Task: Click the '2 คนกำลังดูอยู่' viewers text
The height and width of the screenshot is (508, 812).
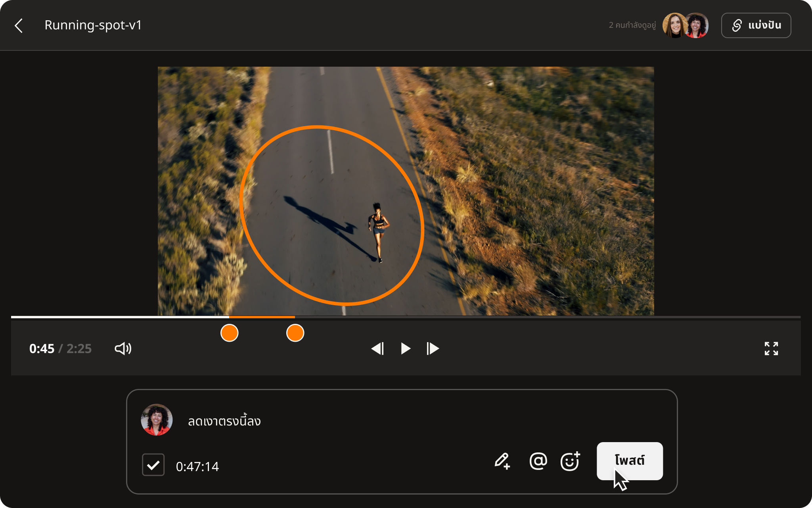Action: 632,25
